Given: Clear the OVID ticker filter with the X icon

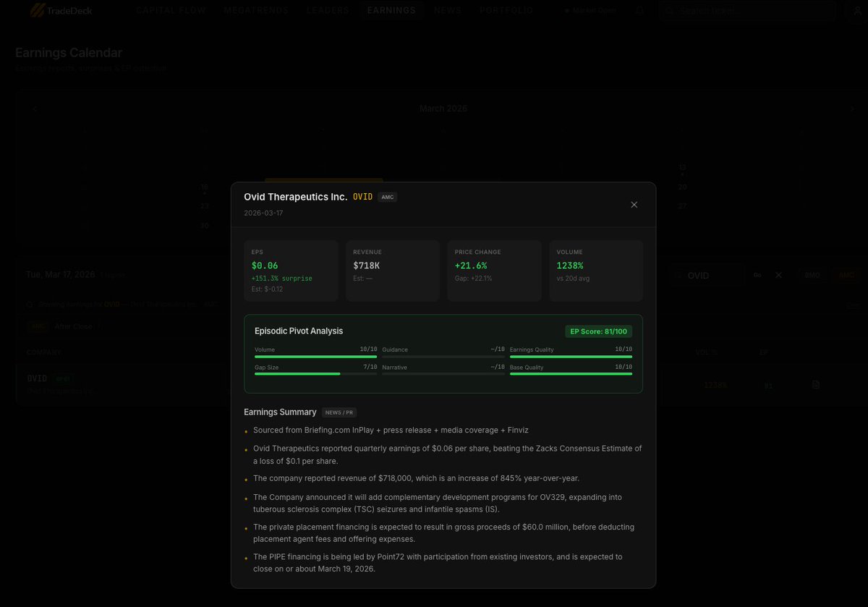Looking at the screenshot, I should (x=778, y=275).
